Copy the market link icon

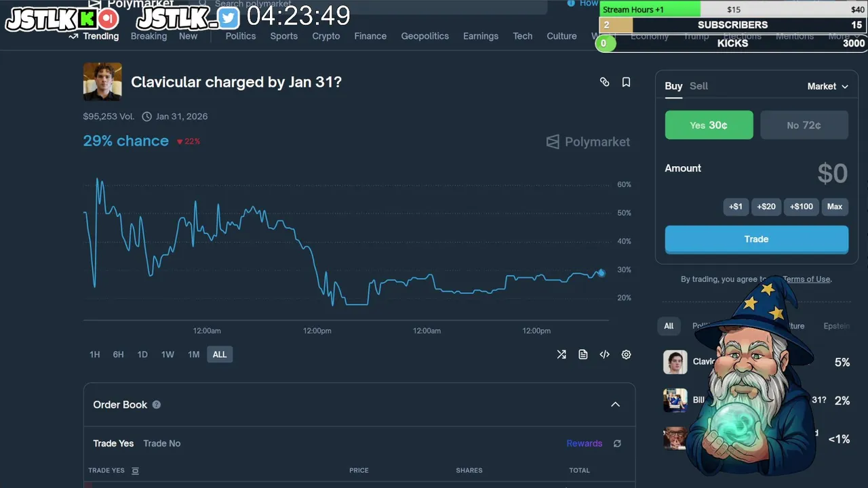pyautogui.click(x=604, y=82)
